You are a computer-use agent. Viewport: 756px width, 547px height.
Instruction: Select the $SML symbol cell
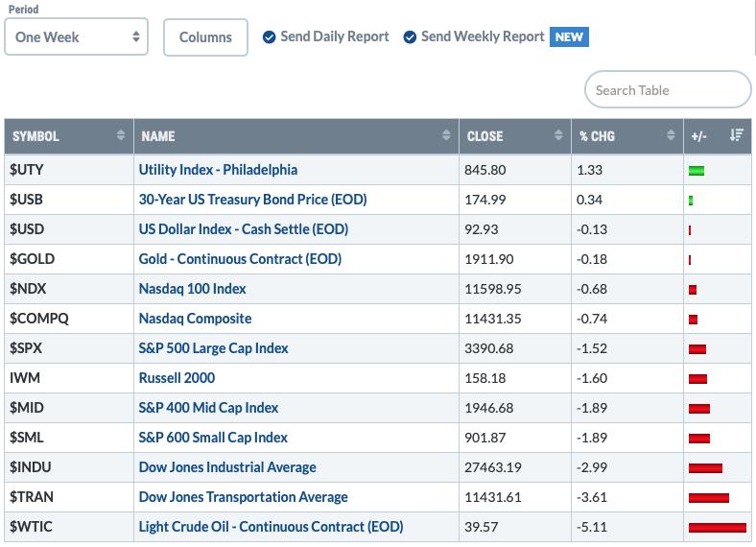(69, 438)
